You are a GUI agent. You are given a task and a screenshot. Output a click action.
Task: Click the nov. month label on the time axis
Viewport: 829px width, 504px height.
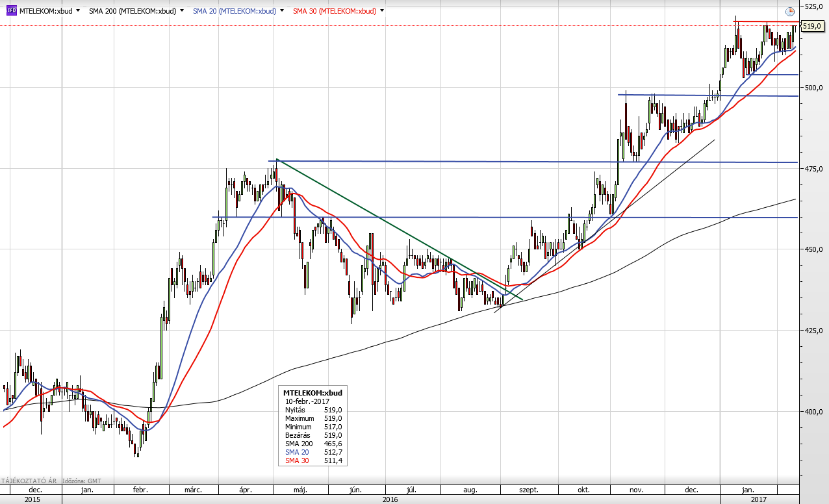637,490
